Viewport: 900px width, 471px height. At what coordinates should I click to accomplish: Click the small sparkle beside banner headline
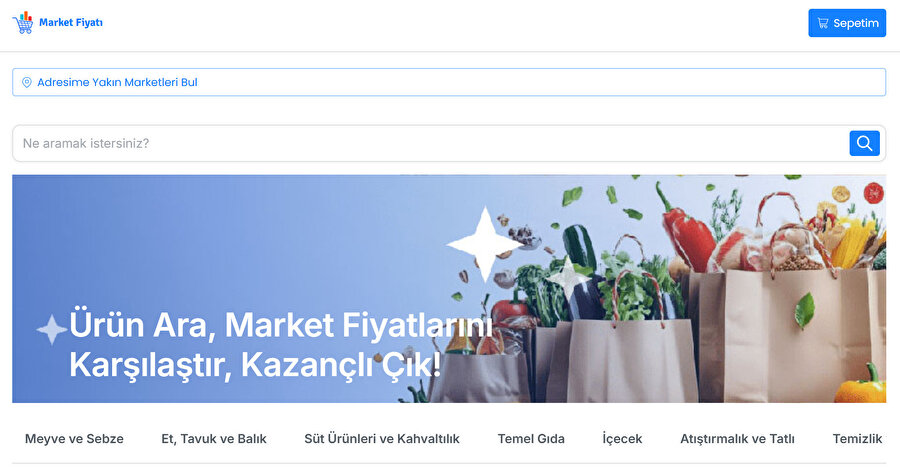[52, 330]
